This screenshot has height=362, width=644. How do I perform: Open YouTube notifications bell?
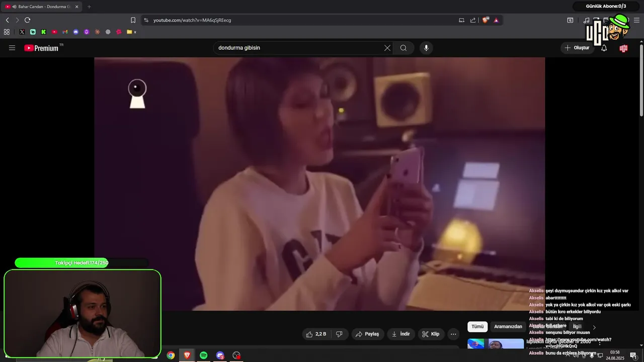tap(604, 48)
